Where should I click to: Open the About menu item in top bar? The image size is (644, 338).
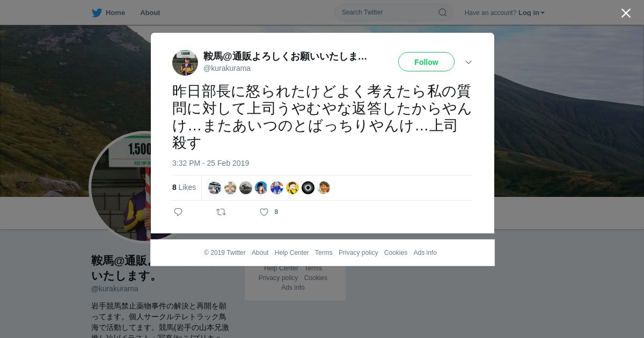point(150,13)
